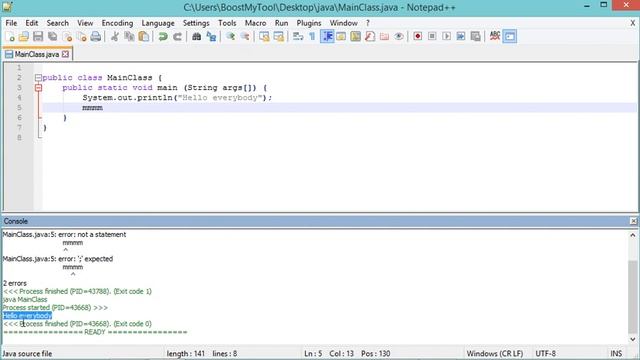The image size is (640, 360).
Task: Click the Close All documents toolbar icon
Action: click(x=82, y=37)
